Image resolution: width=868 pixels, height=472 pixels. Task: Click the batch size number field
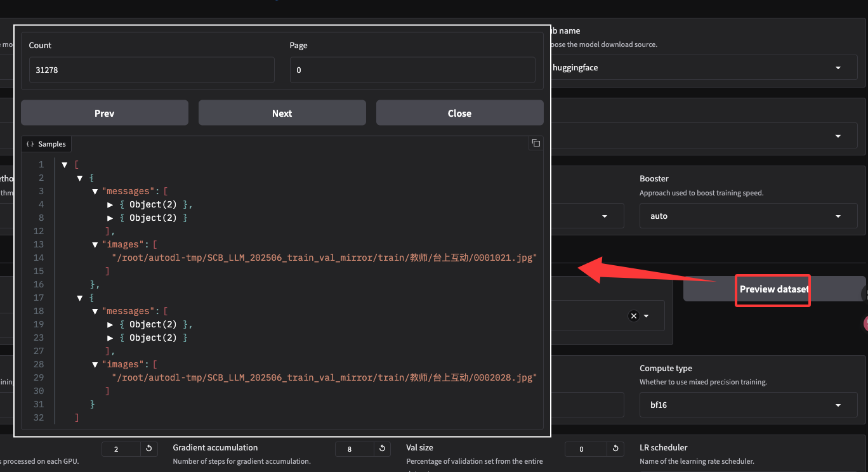pos(121,449)
